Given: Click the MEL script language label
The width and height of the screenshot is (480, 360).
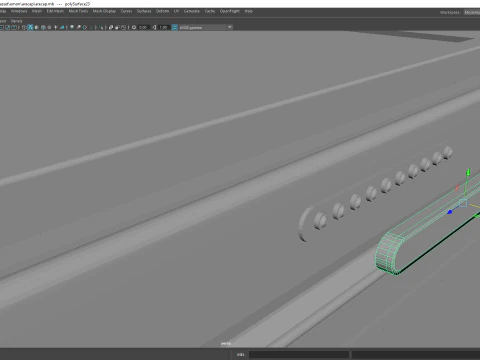Looking at the screenshot, I should coord(240,354).
